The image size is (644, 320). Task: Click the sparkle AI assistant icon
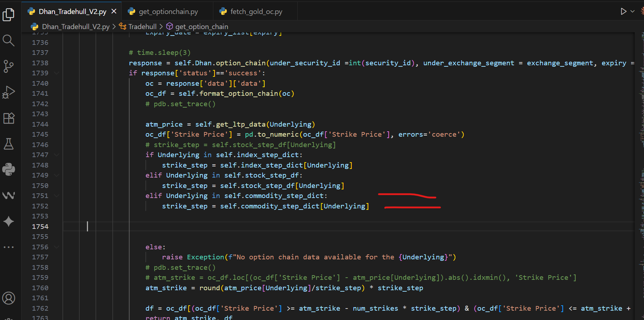pyautogui.click(x=8, y=221)
